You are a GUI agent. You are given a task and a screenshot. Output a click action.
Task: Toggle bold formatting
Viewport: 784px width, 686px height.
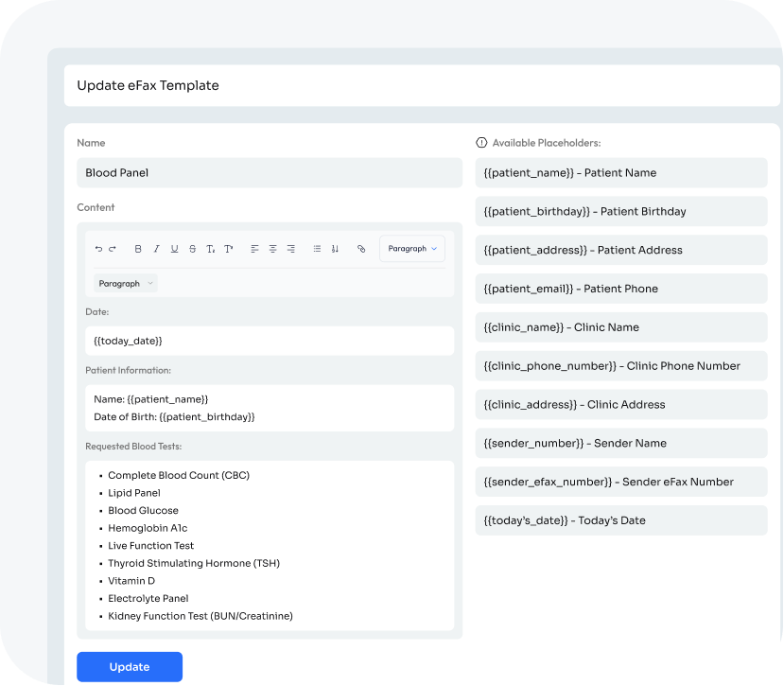coord(138,249)
